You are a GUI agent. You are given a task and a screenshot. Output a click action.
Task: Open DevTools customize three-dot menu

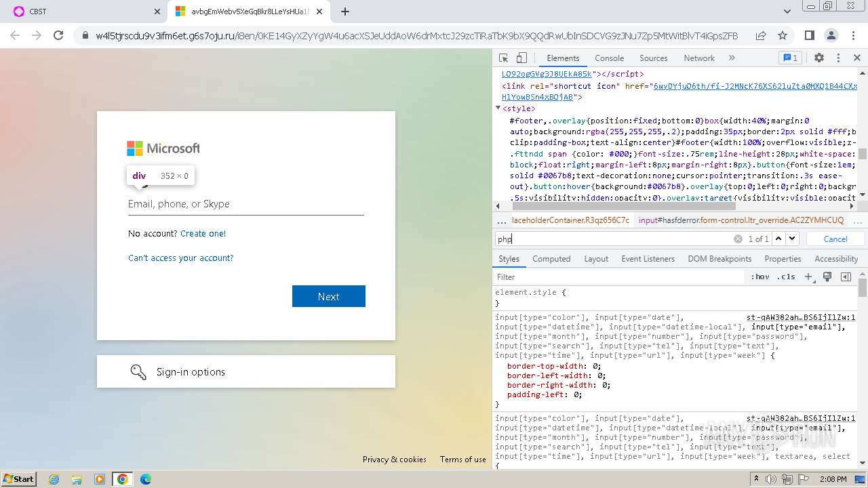(x=838, y=58)
